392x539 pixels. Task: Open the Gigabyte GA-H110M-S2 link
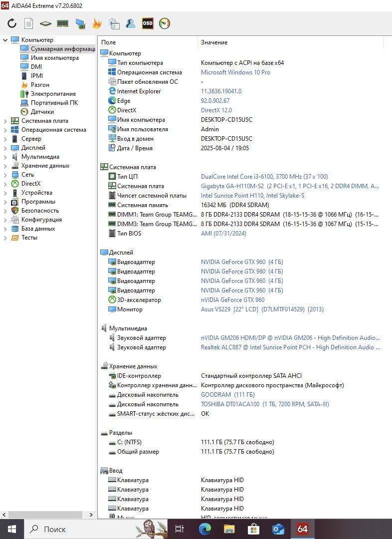290,186
